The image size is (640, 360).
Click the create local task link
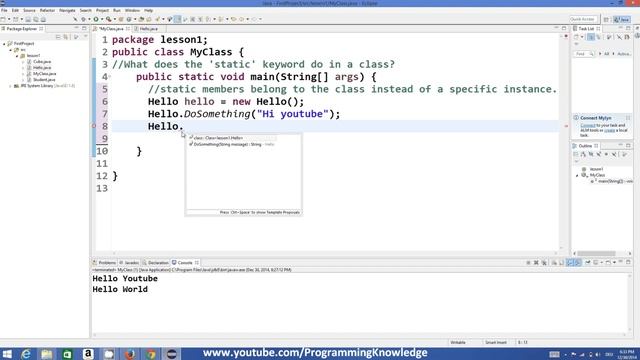(x=609, y=130)
